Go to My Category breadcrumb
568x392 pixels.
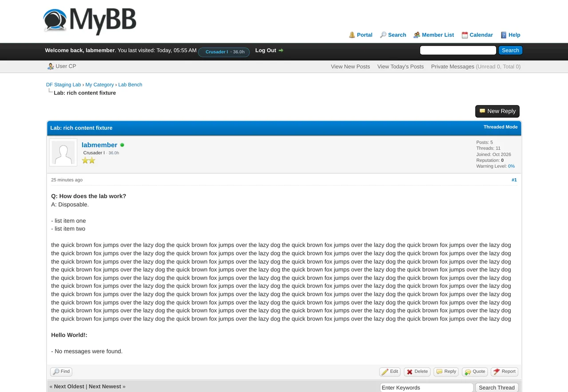(100, 85)
